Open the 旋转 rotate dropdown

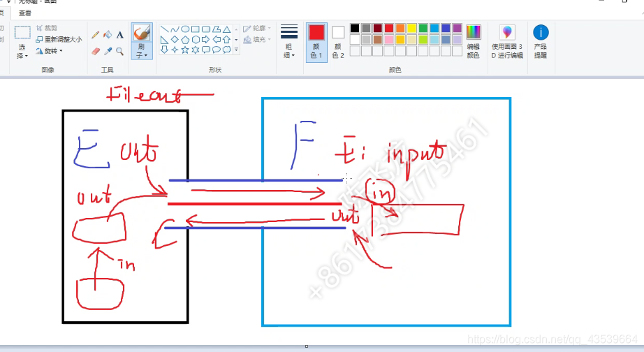click(x=50, y=51)
